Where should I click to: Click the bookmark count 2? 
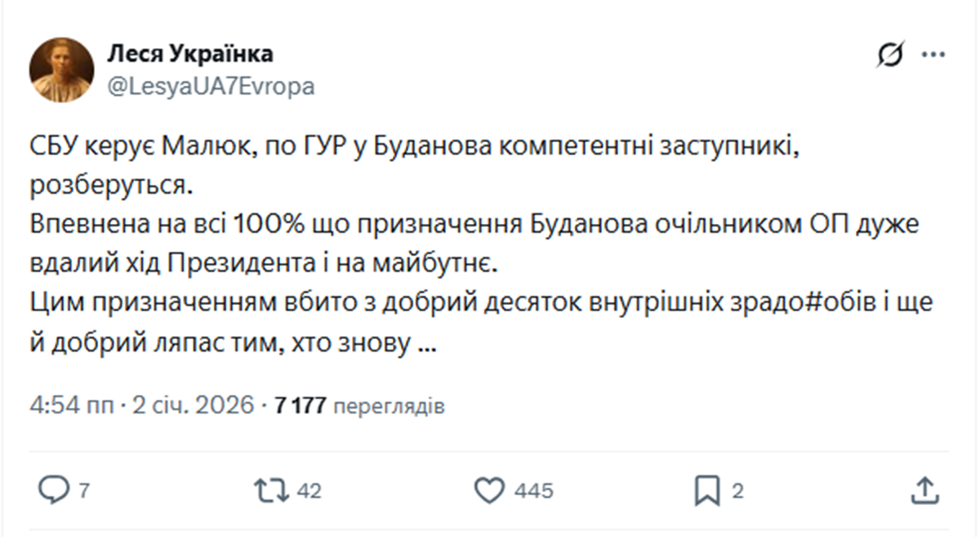coord(737,491)
